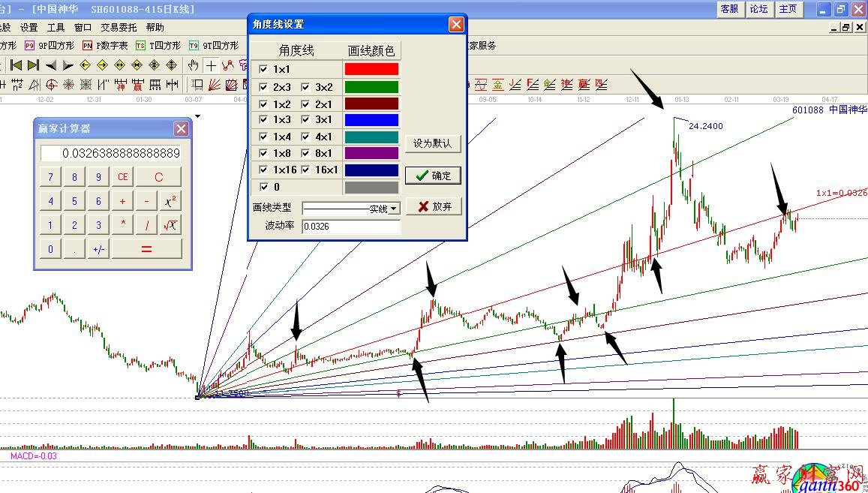Image resolution: width=868 pixels, height=493 pixels.
Task: Select the 123 ruler measurement tool
Action: click(x=155, y=84)
